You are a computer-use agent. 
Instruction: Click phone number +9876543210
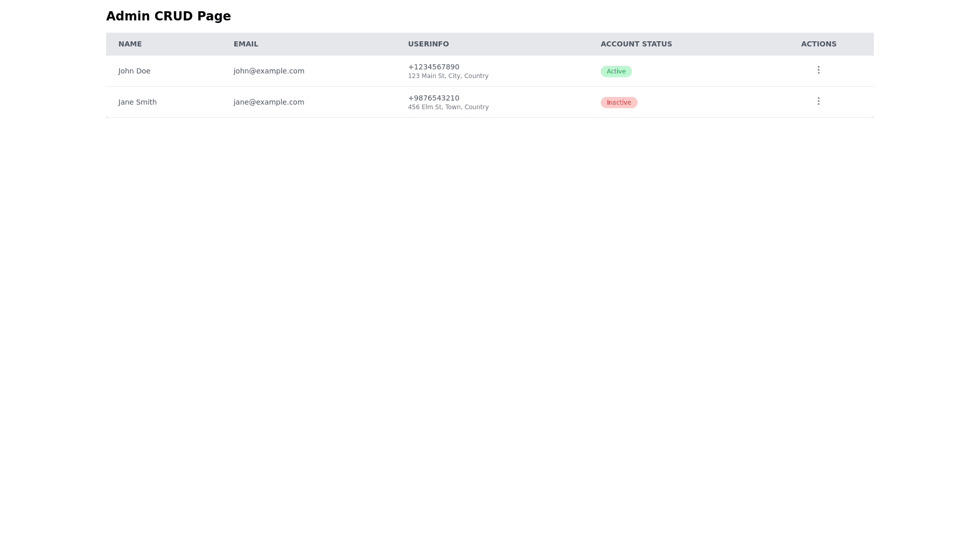pos(433,98)
